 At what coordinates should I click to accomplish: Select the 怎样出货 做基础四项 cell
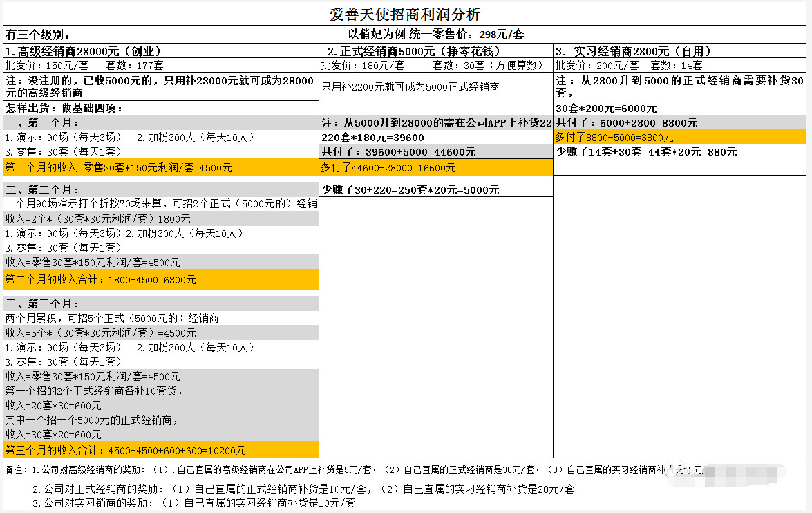pos(64,108)
